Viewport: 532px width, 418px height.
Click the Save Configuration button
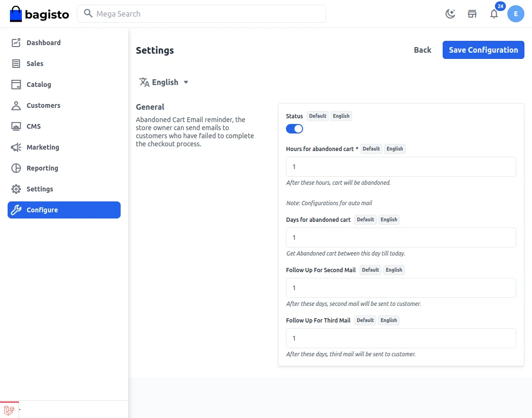[x=483, y=50]
